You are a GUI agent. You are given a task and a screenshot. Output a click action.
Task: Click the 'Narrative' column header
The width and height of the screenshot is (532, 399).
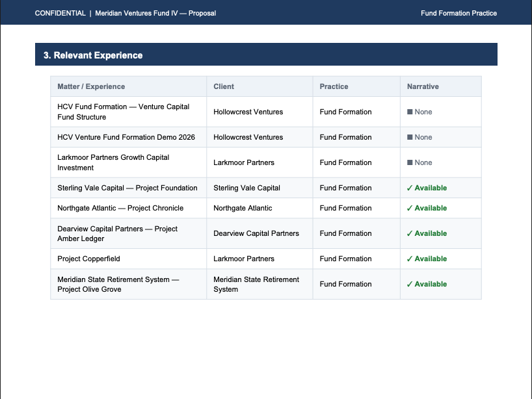423,86
